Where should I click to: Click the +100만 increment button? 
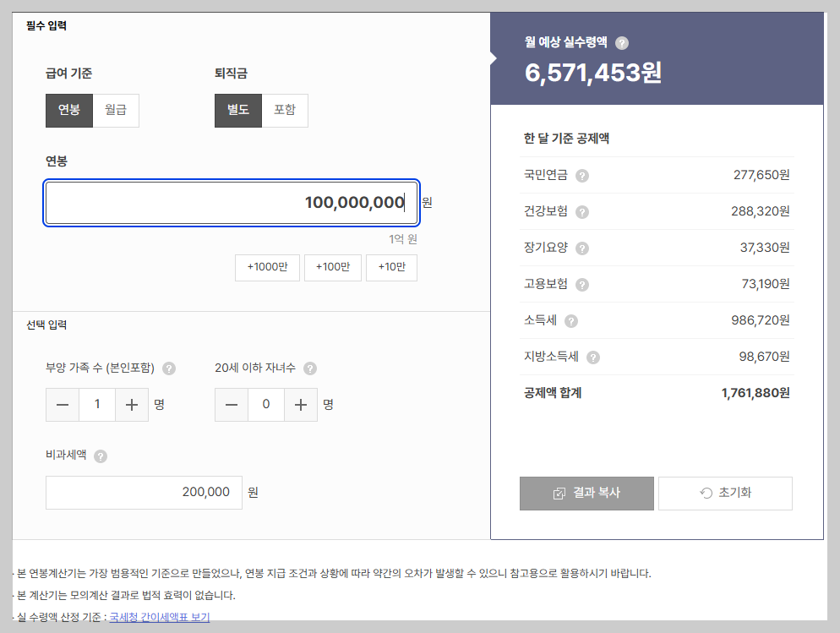[332, 267]
